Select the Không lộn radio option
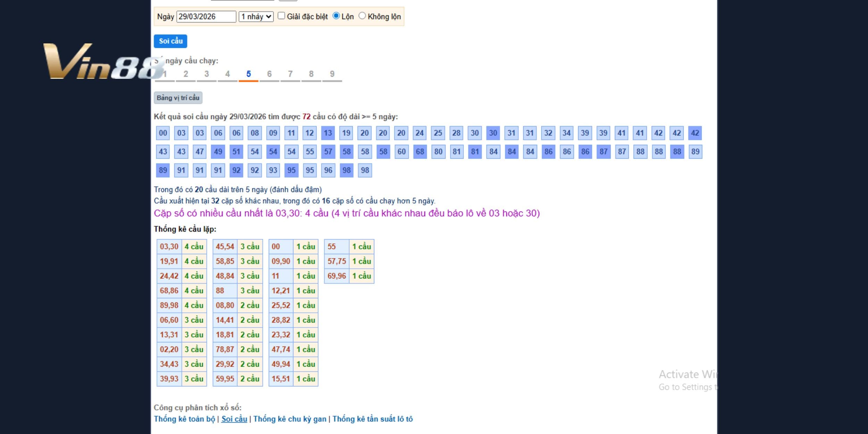This screenshot has height=434, width=868. 362,16
